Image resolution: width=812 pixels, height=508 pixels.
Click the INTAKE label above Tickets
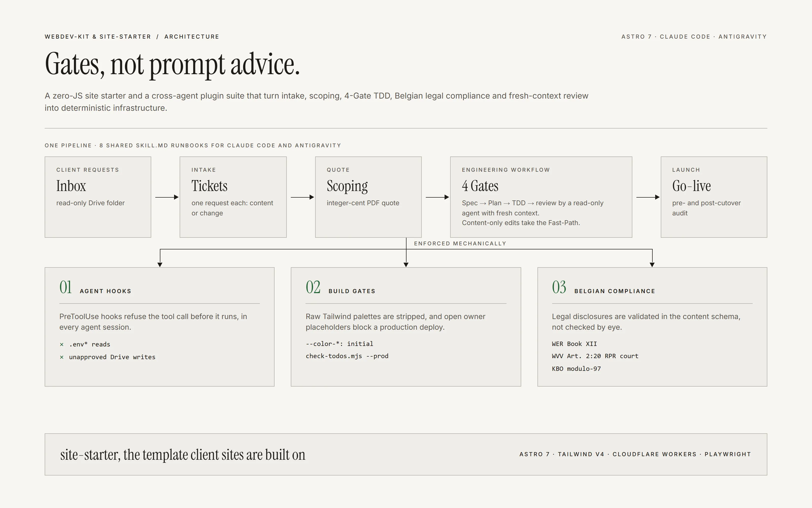[x=203, y=170]
